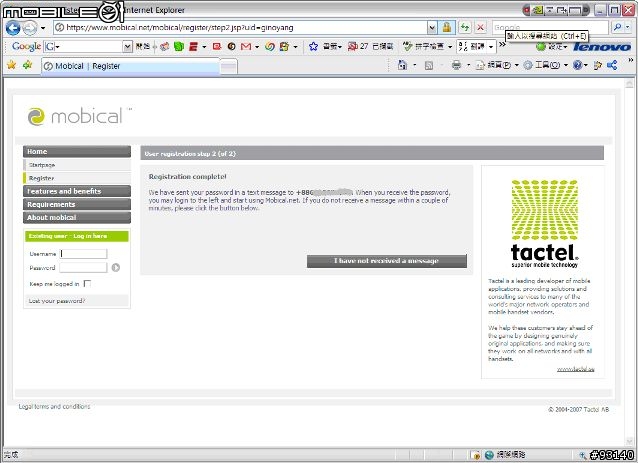Click the Google search box at top right
This screenshot has height=463, width=638.
(550, 28)
